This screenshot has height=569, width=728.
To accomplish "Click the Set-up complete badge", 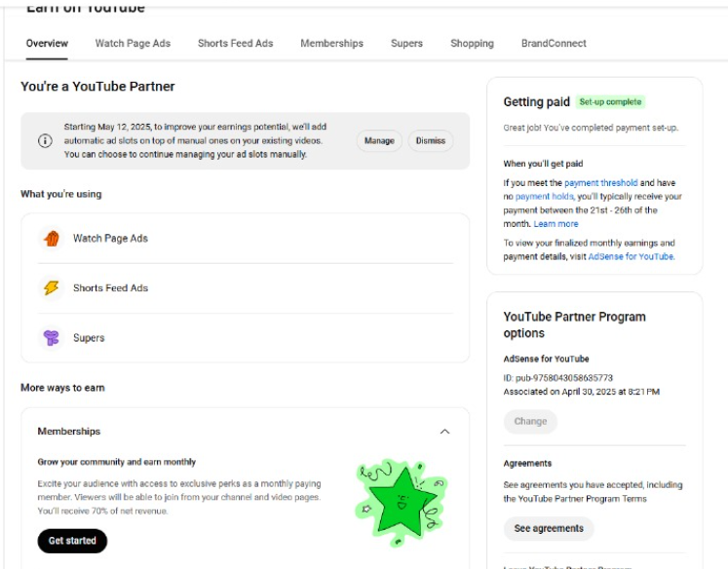I will (x=610, y=102).
